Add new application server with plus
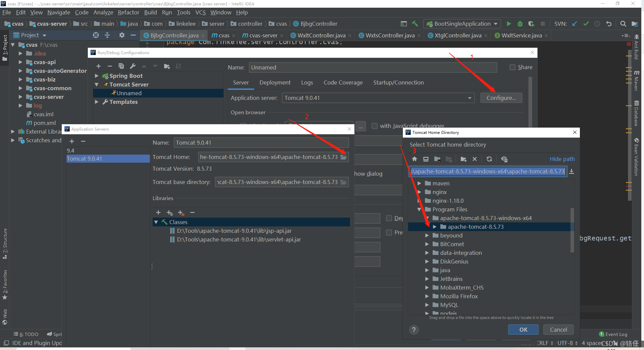 [72, 141]
